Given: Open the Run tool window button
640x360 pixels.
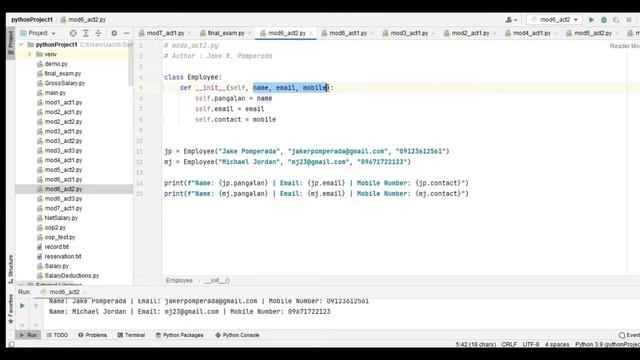Looking at the screenshot, I should tap(28, 335).
